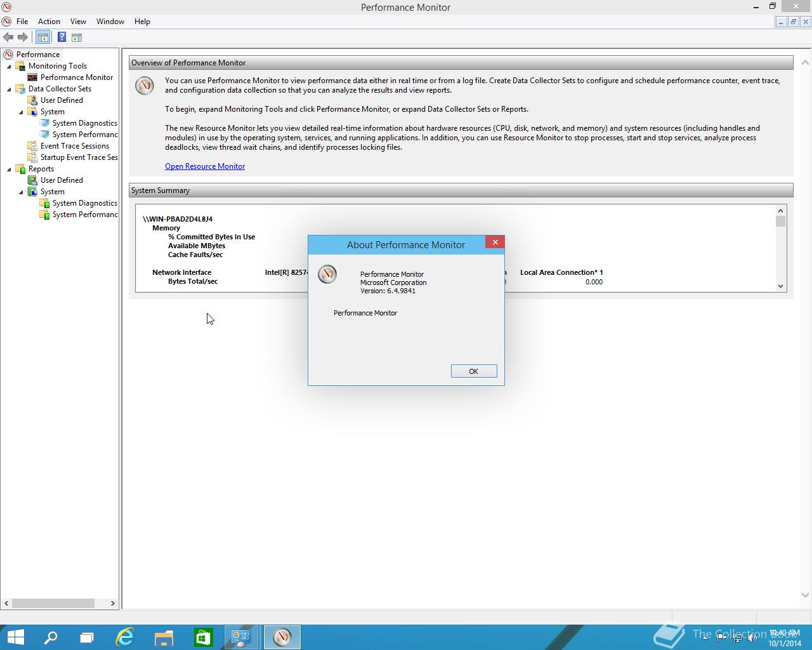Screen dimensions: 812x650
Task: Click Overview of Performance Monitor header
Action: point(461,63)
